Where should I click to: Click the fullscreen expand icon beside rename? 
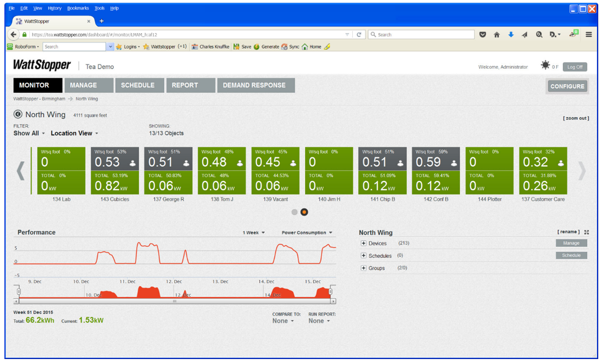587,232
